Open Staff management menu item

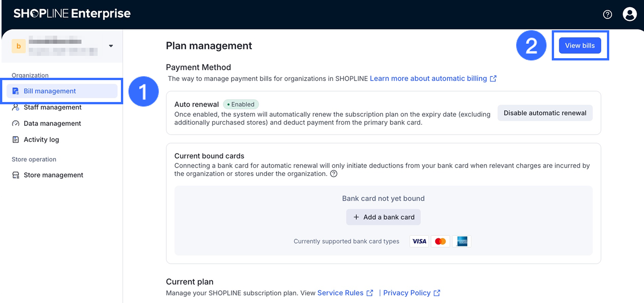click(53, 107)
